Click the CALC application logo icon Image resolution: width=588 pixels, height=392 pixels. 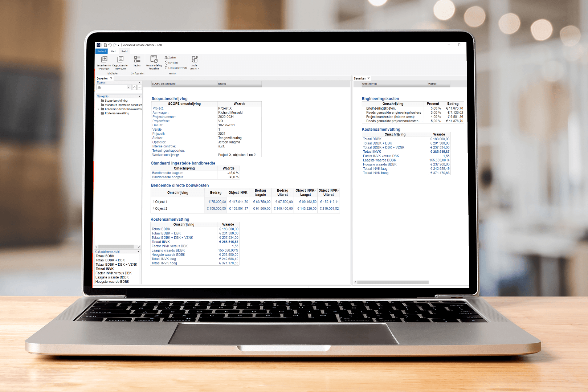(x=98, y=45)
